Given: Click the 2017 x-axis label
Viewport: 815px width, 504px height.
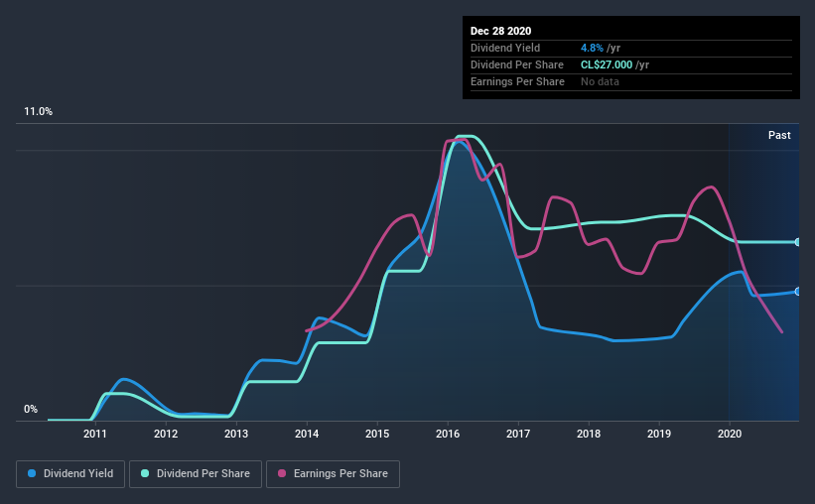Looking at the screenshot, I should pyautogui.click(x=518, y=434).
